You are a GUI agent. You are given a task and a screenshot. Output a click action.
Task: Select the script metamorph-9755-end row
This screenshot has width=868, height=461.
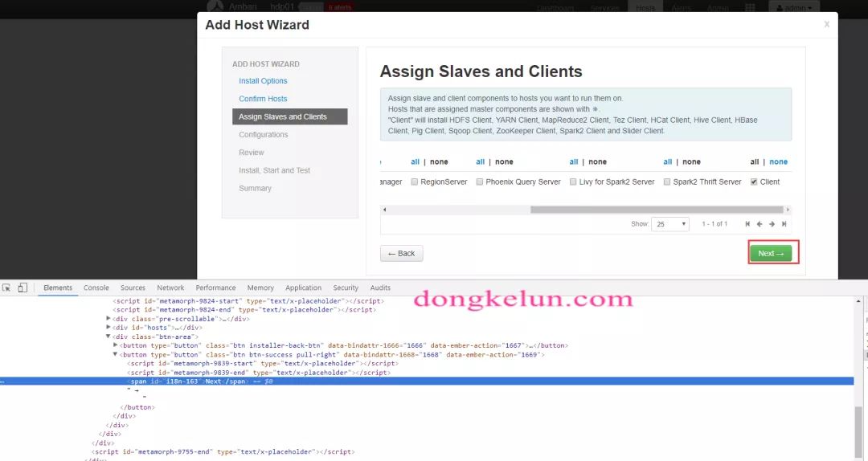pos(223,451)
